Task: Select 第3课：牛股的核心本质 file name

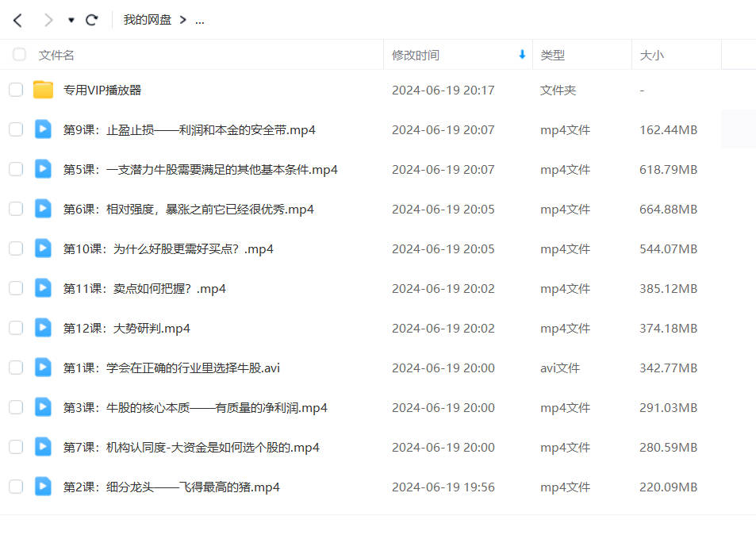Action: (195, 408)
